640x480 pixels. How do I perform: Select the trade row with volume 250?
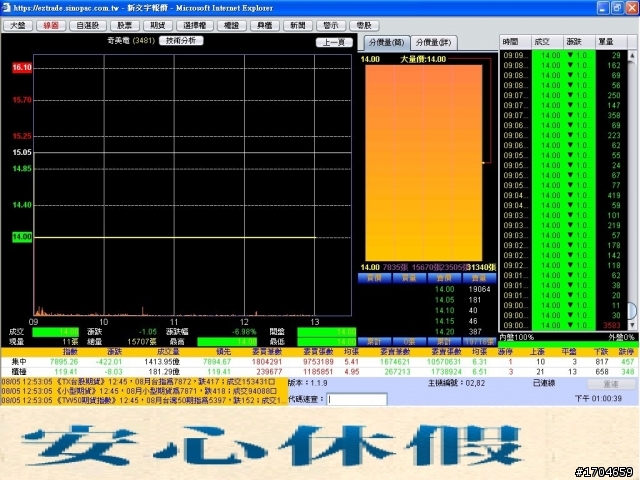click(x=563, y=95)
